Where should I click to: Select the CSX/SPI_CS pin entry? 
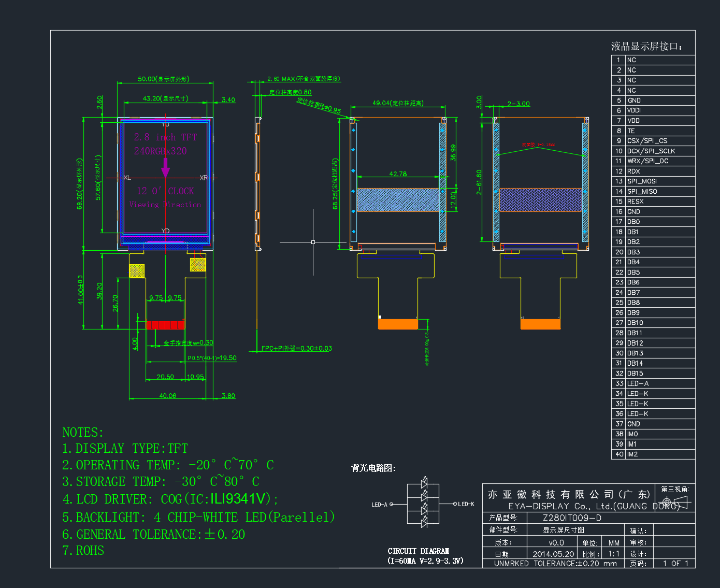(x=647, y=141)
